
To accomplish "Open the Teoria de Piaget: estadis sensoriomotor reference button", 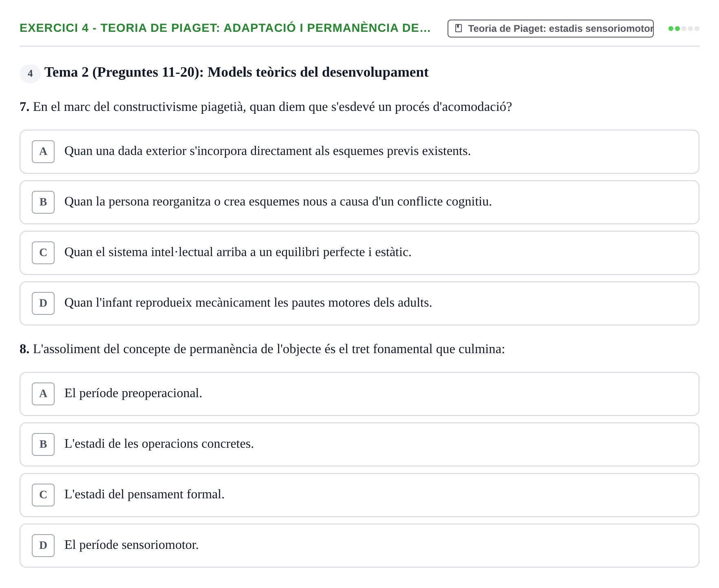I will (550, 29).
